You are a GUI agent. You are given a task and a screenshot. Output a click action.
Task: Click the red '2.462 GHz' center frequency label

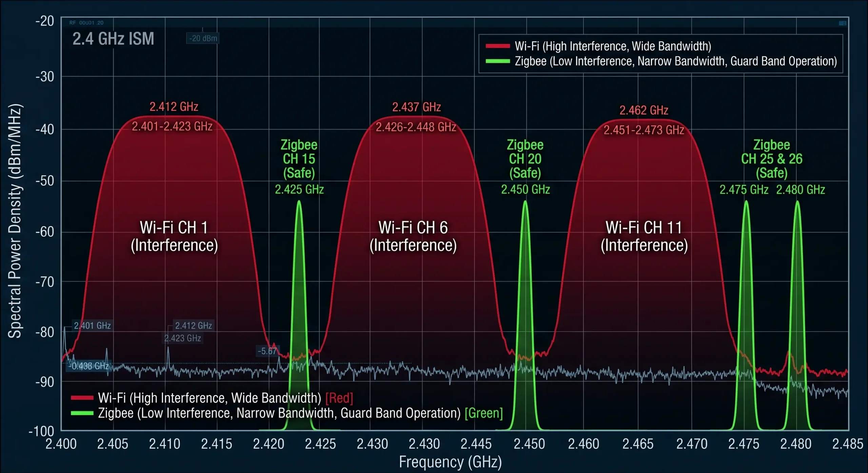tap(644, 110)
